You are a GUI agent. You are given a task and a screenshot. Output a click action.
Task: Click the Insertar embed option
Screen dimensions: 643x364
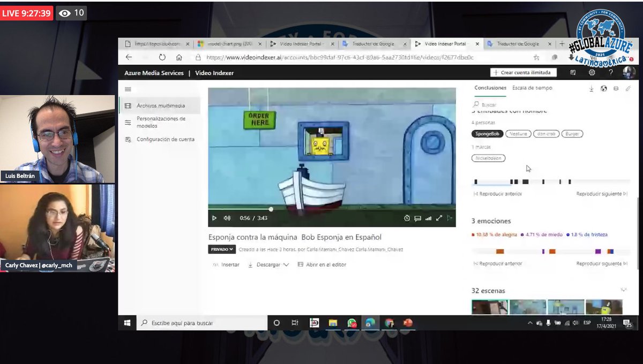[226, 264]
